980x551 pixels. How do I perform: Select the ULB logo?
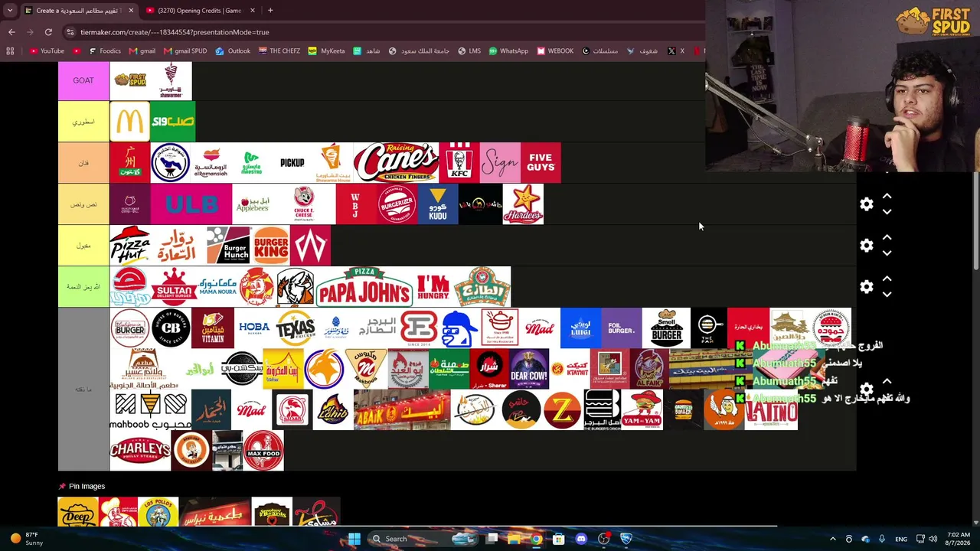coord(191,204)
